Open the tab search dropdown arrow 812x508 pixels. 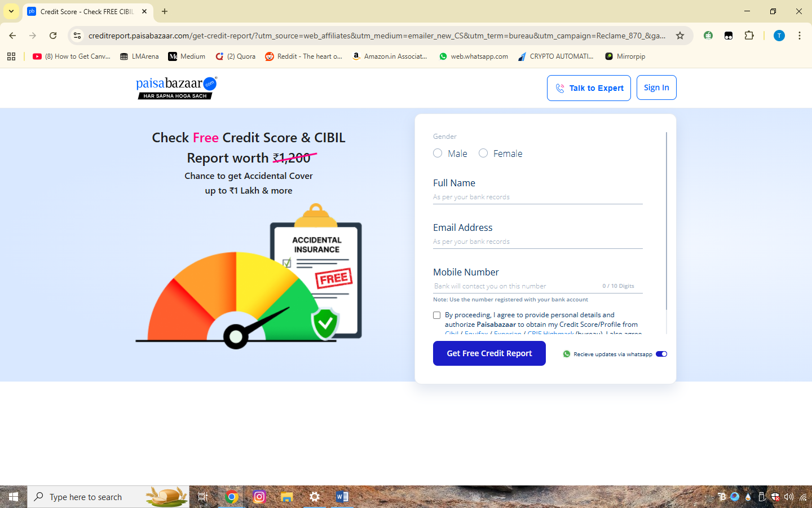pyautogui.click(x=11, y=11)
